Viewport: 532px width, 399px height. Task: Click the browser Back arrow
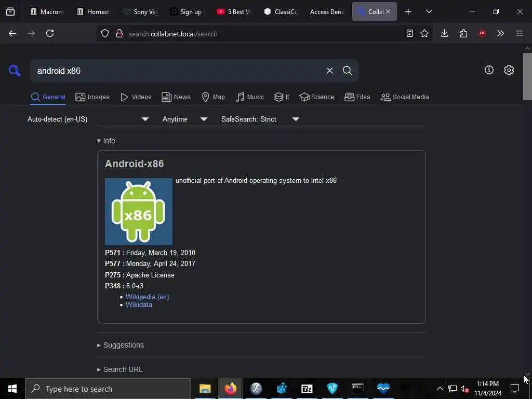click(x=12, y=33)
